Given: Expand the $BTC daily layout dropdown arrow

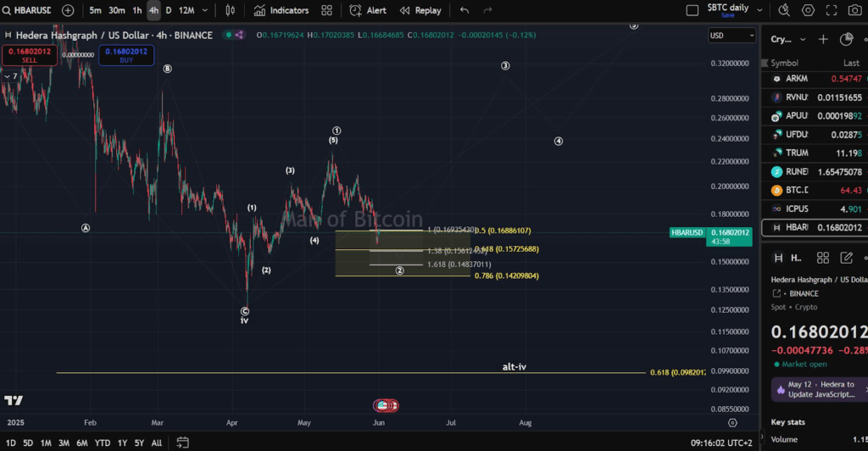Looking at the screenshot, I should click(759, 10).
